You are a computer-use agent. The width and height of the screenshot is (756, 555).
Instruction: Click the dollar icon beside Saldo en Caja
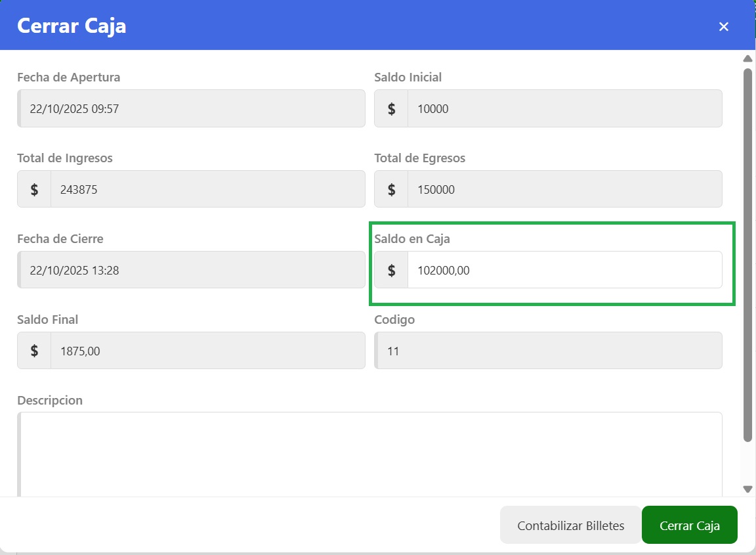(x=392, y=270)
